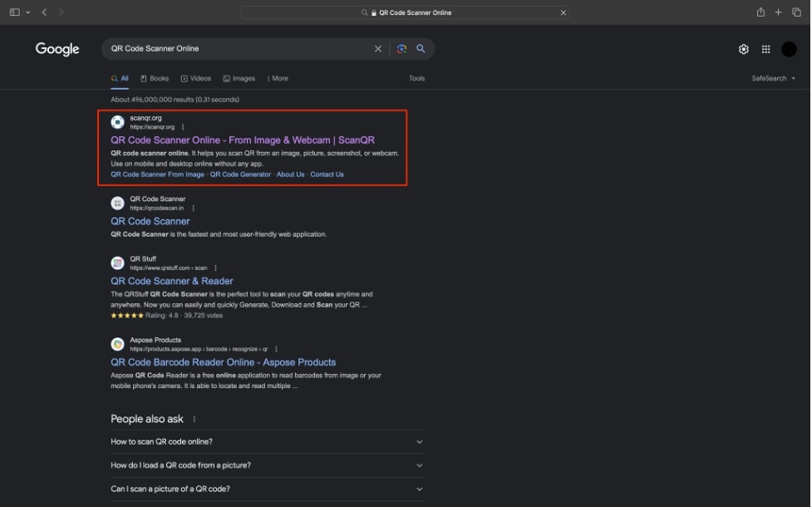This screenshot has height=507, width=812.
Task: Click the Safari share icon
Action: pos(760,12)
